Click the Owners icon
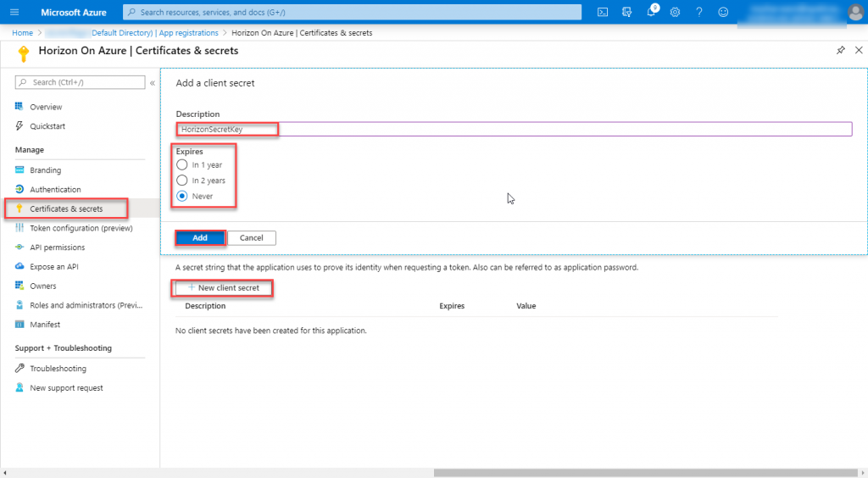Viewport: 868px width, 478px height. tap(19, 286)
